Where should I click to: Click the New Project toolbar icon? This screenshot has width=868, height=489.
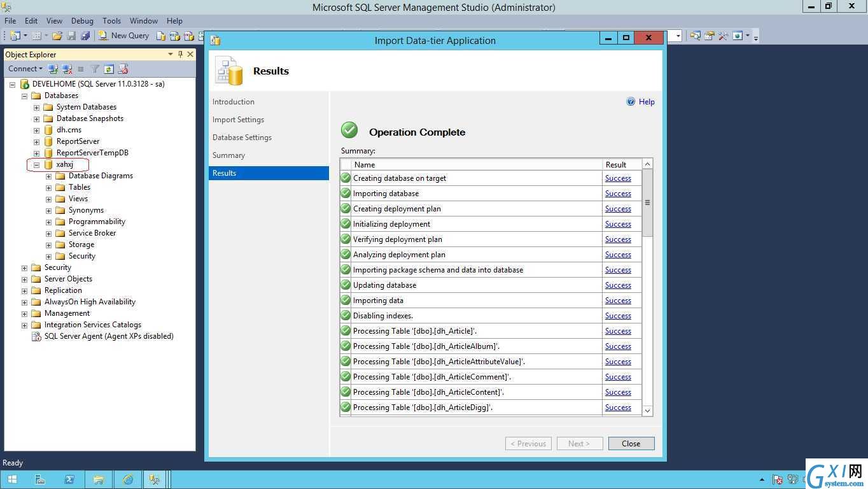point(15,36)
